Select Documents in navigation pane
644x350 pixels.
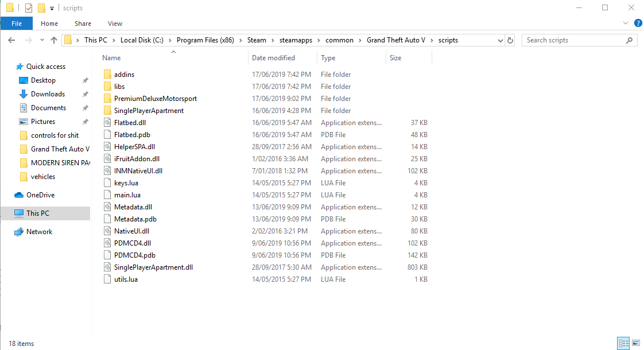[x=48, y=108]
